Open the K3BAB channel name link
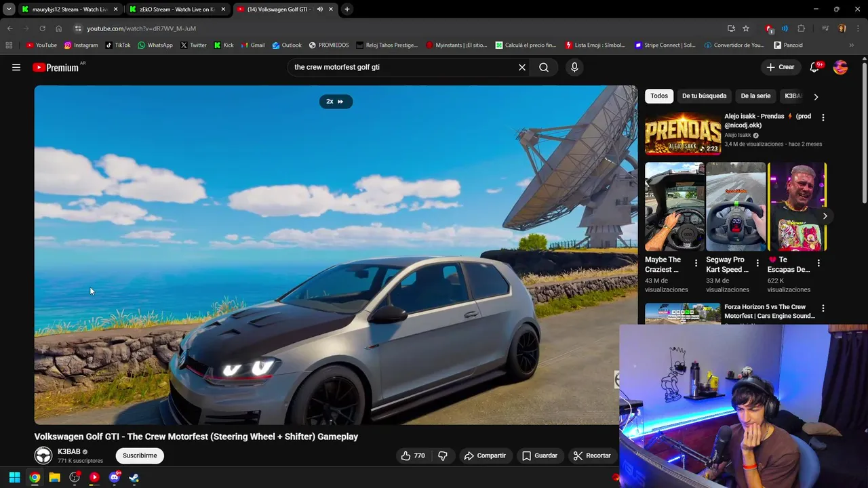This screenshot has height=488, width=868. point(69,451)
